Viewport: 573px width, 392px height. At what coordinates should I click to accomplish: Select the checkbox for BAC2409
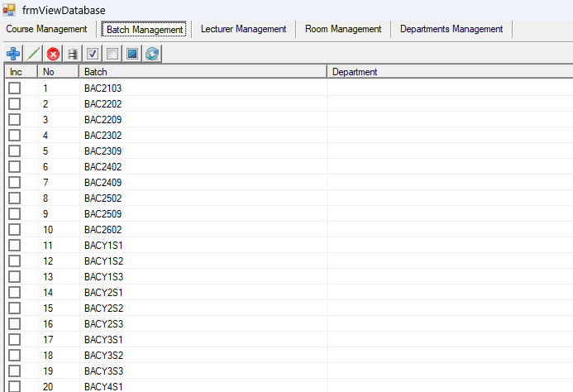click(15, 183)
